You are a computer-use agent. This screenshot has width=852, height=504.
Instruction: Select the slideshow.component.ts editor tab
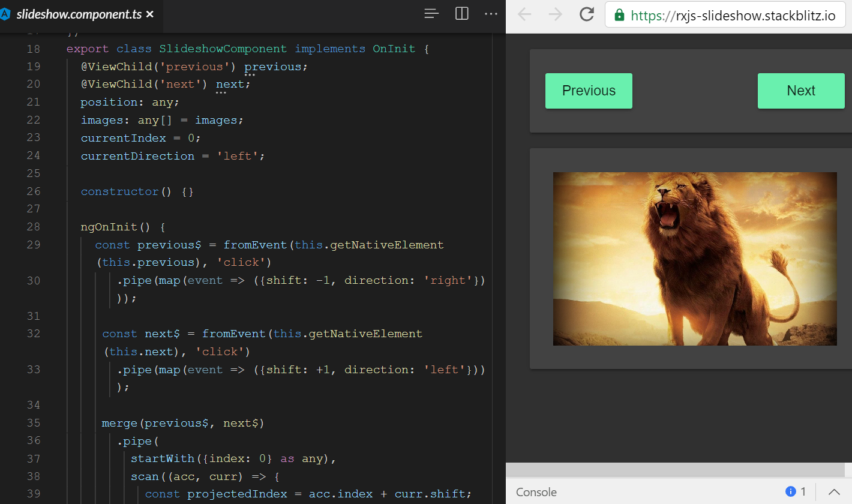pyautogui.click(x=78, y=14)
